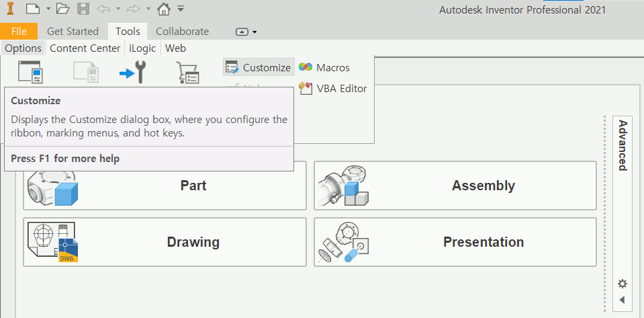Click the New file icon
Image resolution: width=644 pixels, height=318 pixels.
coord(33,9)
